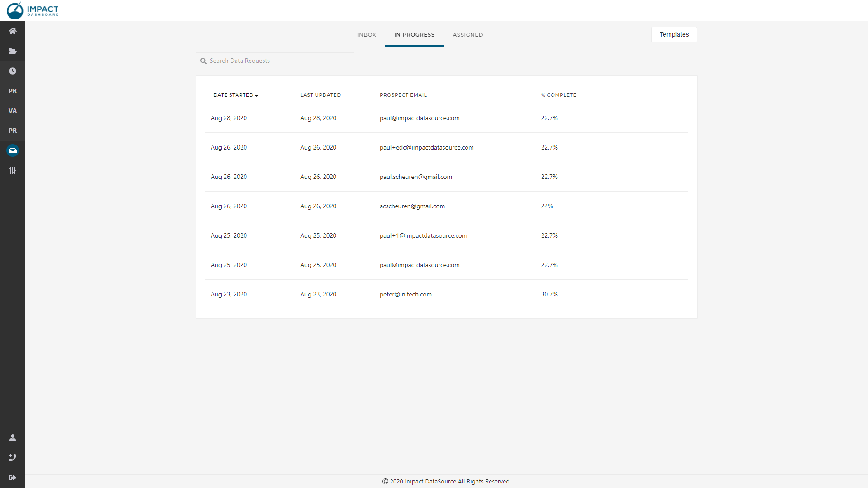This screenshot has height=488, width=868.
Task: Click the Impact Dashboard logo
Action: 33,10
